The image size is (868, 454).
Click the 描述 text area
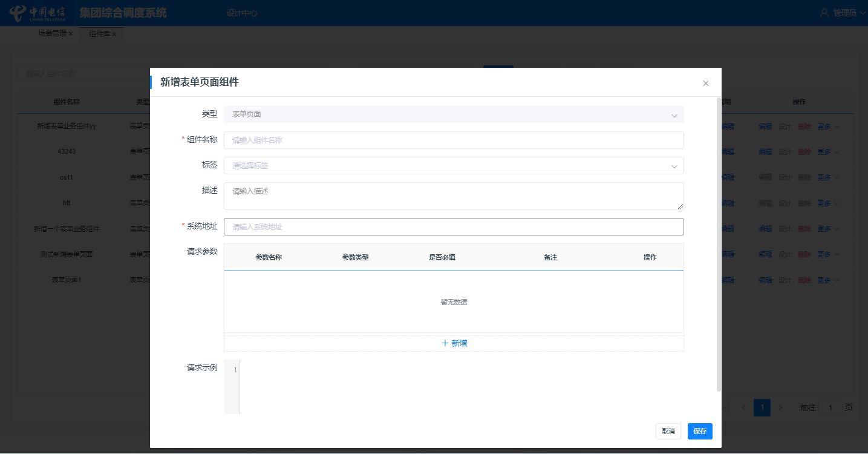click(x=454, y=196)
